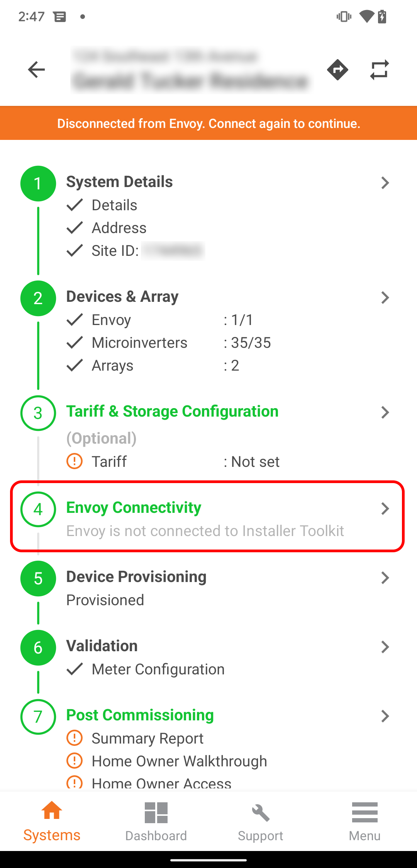
Task: Expand Devices & Array chevron
Action: click(x=385, y=298)
